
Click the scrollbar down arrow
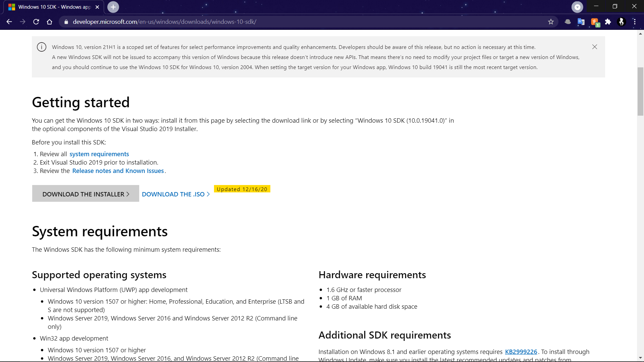coord(640,358)
